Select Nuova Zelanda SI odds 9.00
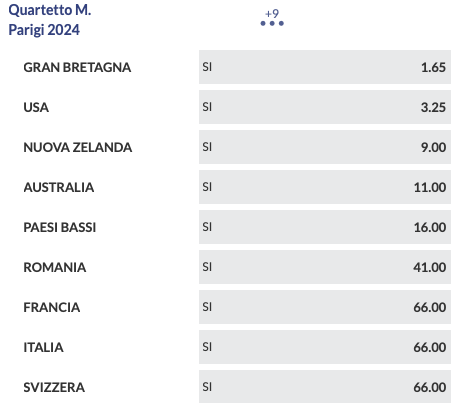Image resolution: width=453 pixels, height=403 pixels. (x=325, y=147)
